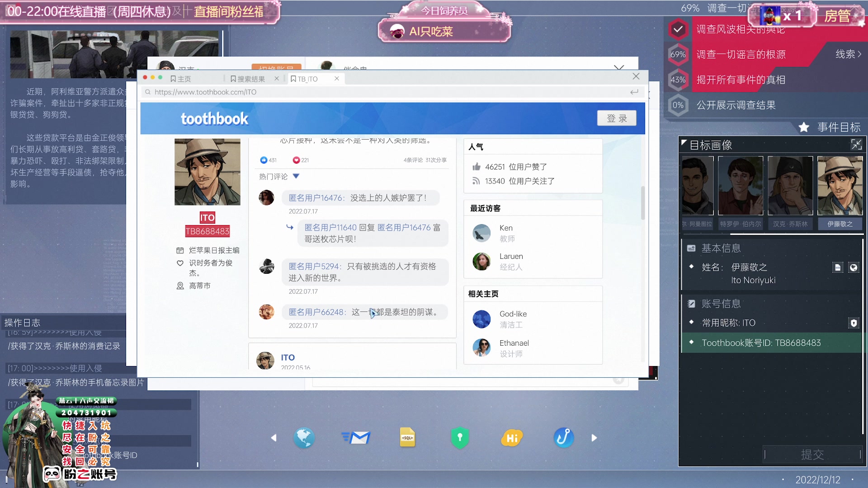Click globe search icon beside name 伊藤敬之

coord(854,267)
